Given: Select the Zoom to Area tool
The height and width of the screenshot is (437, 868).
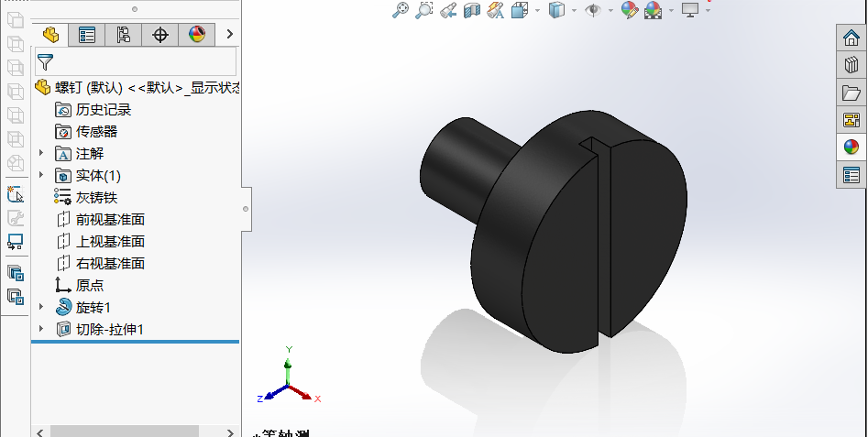Looking at the screenshot, I should (x=424, y=10).
